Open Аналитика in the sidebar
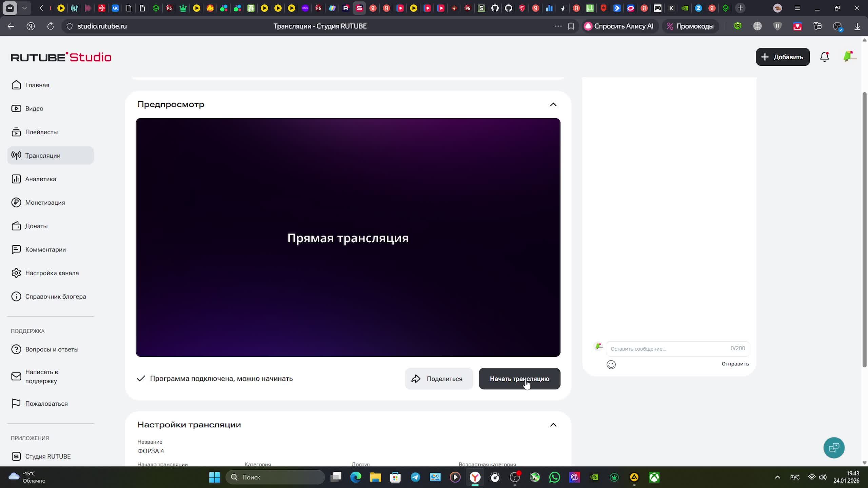 click(x=40, y=179)
